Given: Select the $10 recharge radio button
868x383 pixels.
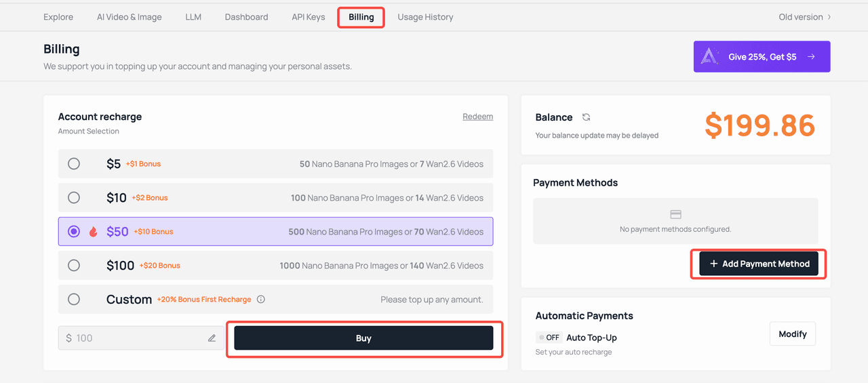Looking at the screenshot, I should point(74,197).
